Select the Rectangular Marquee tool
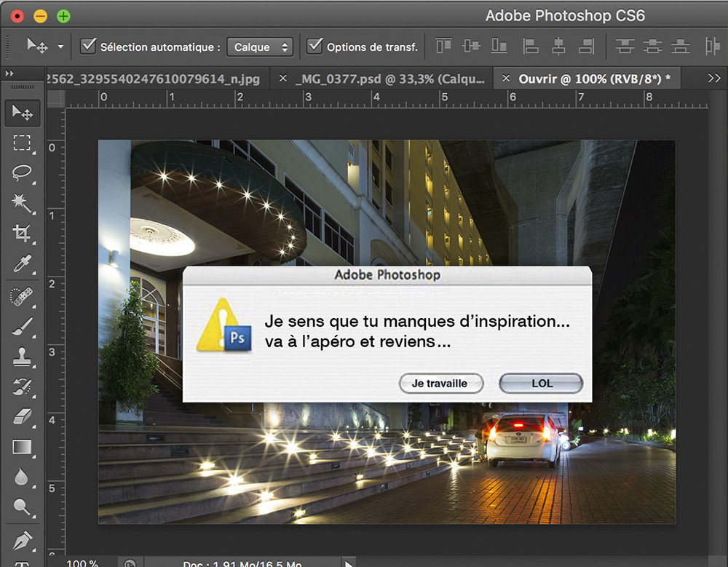Screen dimensions: 728x567 (22, 143)
